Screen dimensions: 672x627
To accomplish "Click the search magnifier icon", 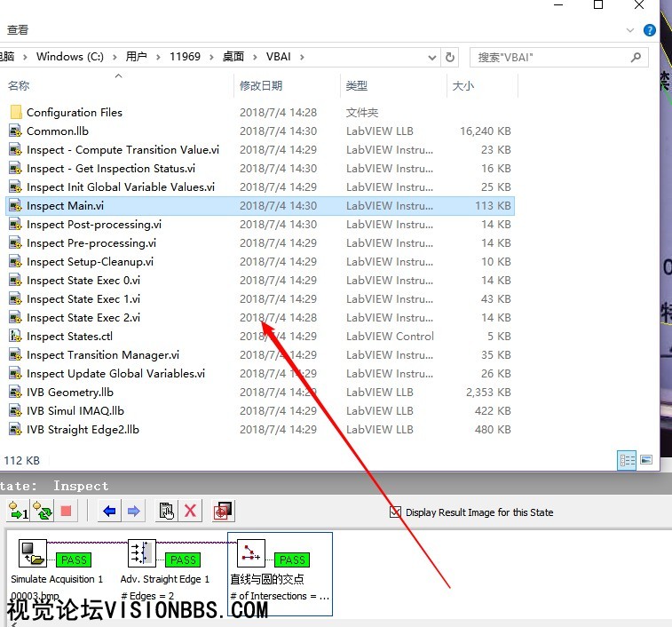I will point(636,57).
